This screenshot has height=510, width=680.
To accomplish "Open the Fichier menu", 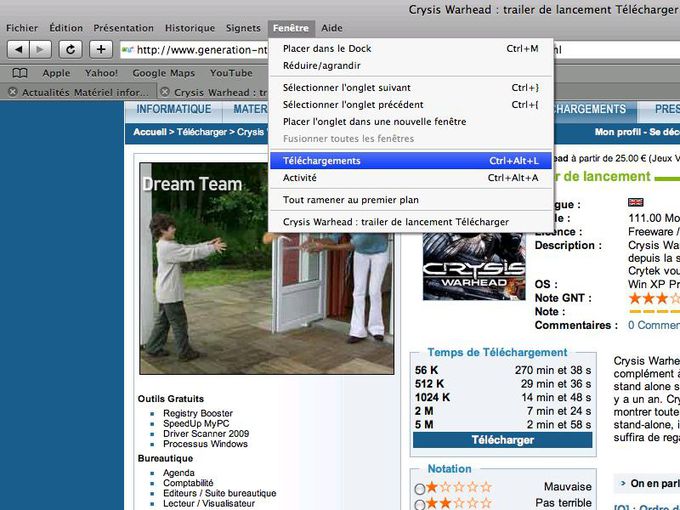I will (x=22, y=28).
